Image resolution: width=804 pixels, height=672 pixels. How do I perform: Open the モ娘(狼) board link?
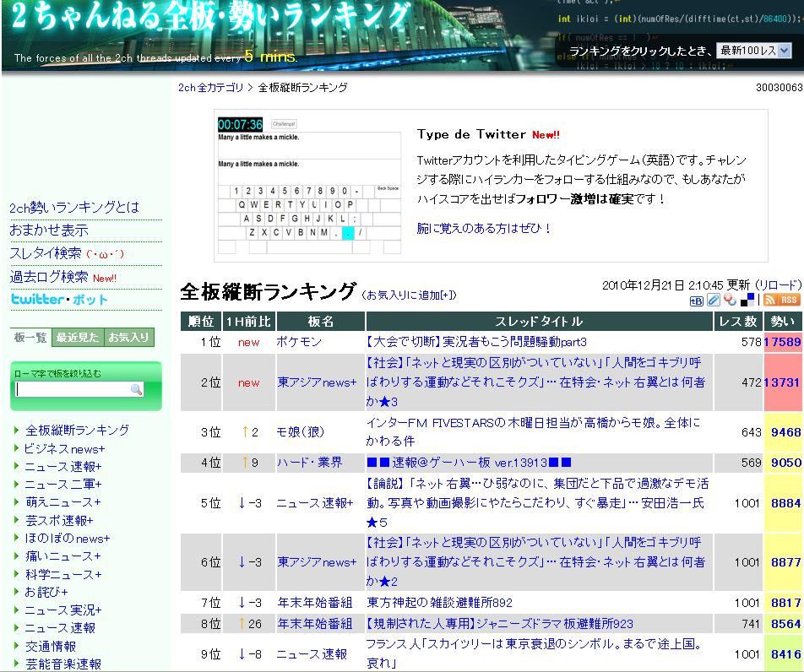(301, 432)
